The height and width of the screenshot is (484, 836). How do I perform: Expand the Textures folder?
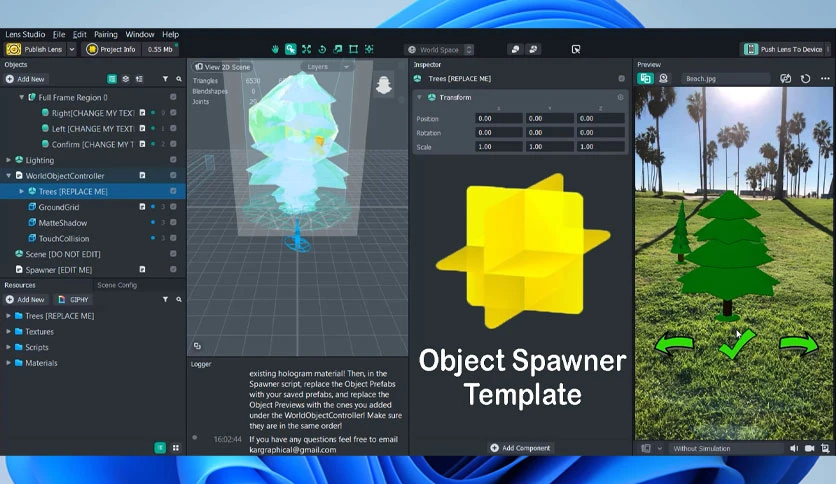pos(8,331)
